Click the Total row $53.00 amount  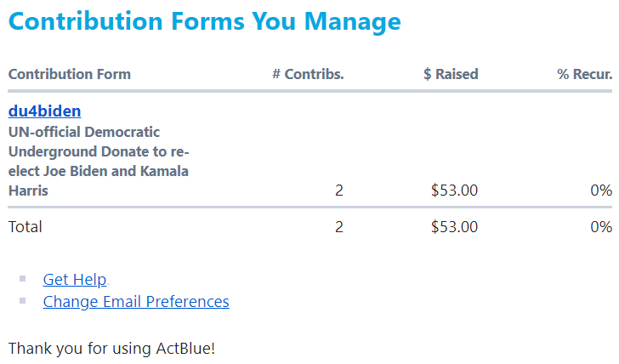coord(454,227)
